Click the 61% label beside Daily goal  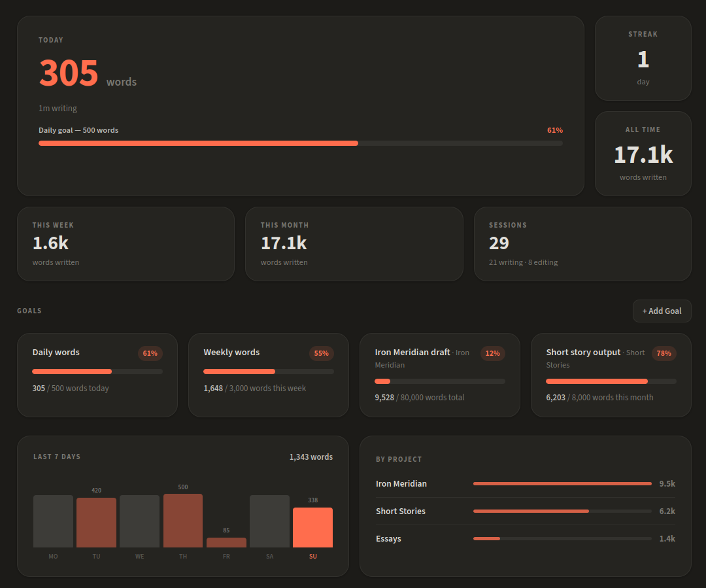pos(555,130)
